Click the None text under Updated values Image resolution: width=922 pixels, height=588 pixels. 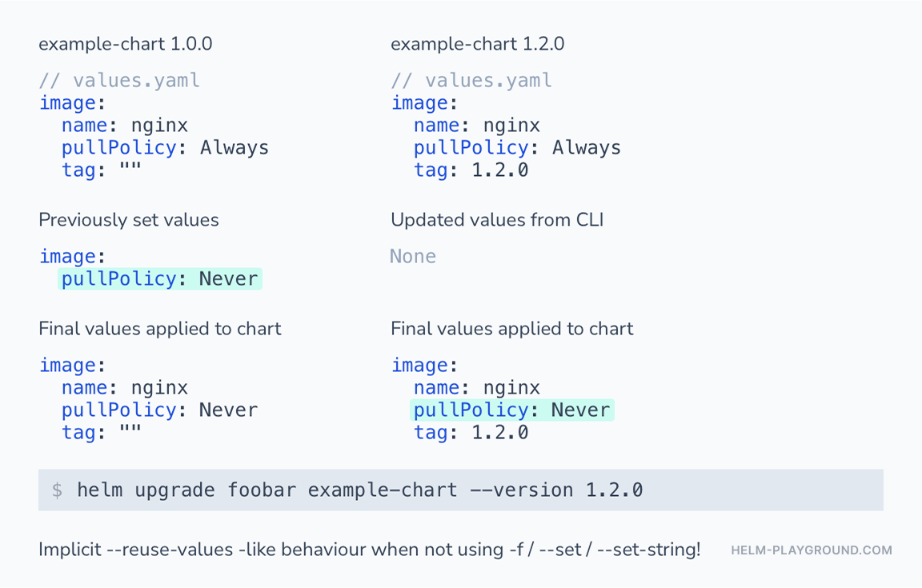click(x=413, y=256)
